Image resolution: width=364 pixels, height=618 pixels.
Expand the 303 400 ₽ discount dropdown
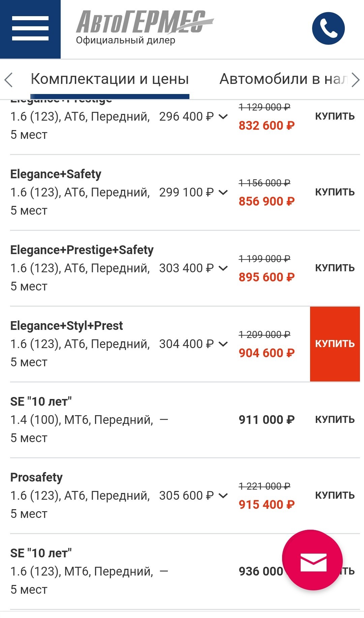194,268
